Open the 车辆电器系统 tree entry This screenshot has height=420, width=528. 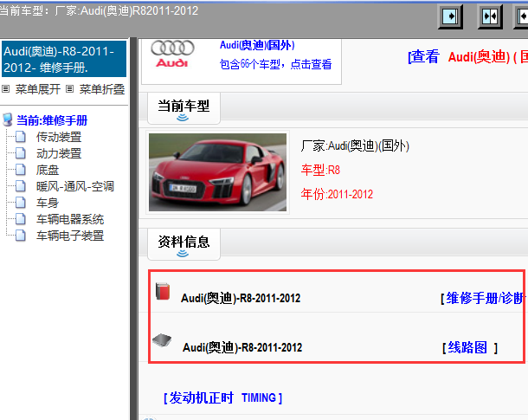[x=70, y=220]
